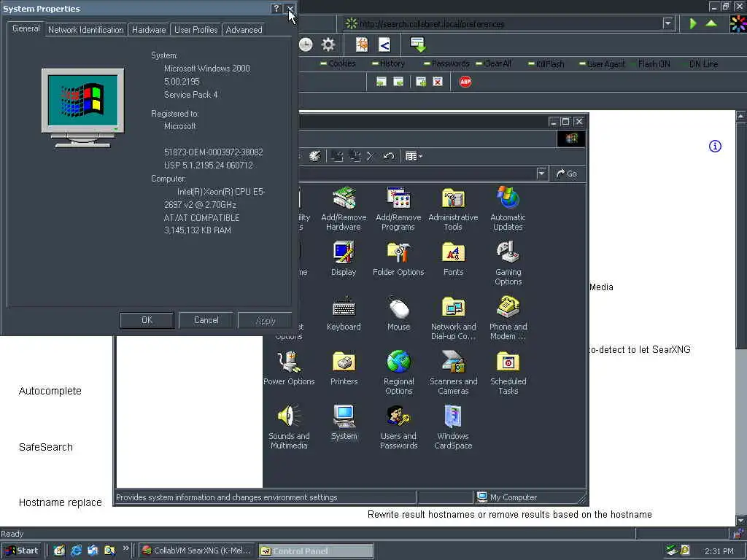Open Display settings icon
Viewport: 747px width, 560px height.
click(x=344, y=259)
